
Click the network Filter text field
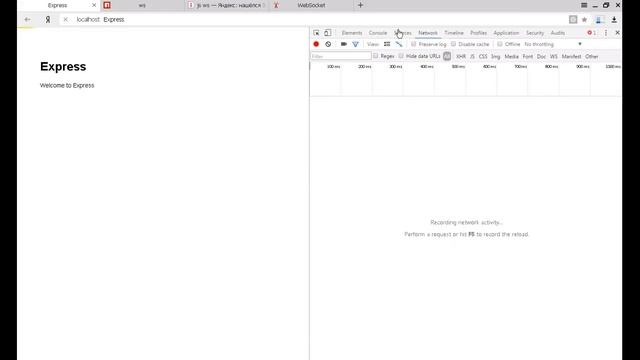341,56
